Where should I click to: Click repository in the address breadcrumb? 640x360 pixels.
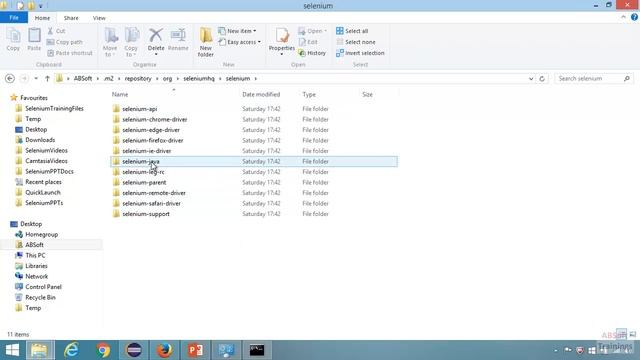pyautogui.click(x=138, y=78)
